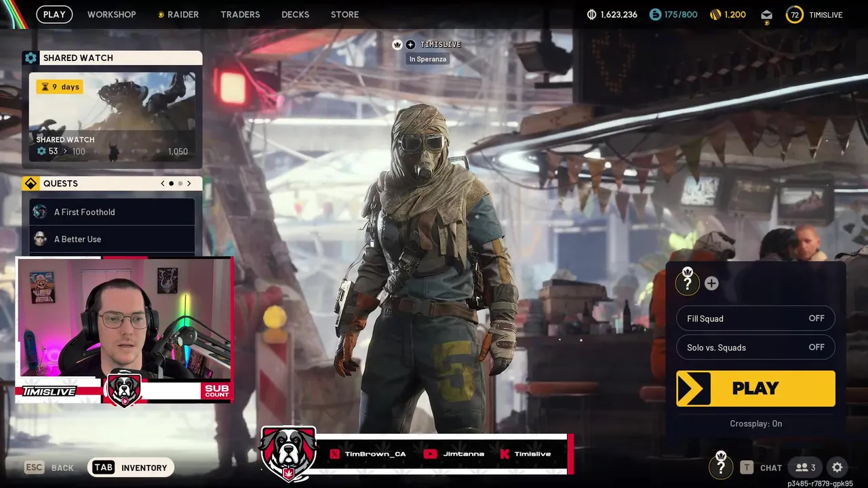This screenshot has width=868, height=488.
Task: Open the social friends list showing 3
Action: [x=806, y=468]
